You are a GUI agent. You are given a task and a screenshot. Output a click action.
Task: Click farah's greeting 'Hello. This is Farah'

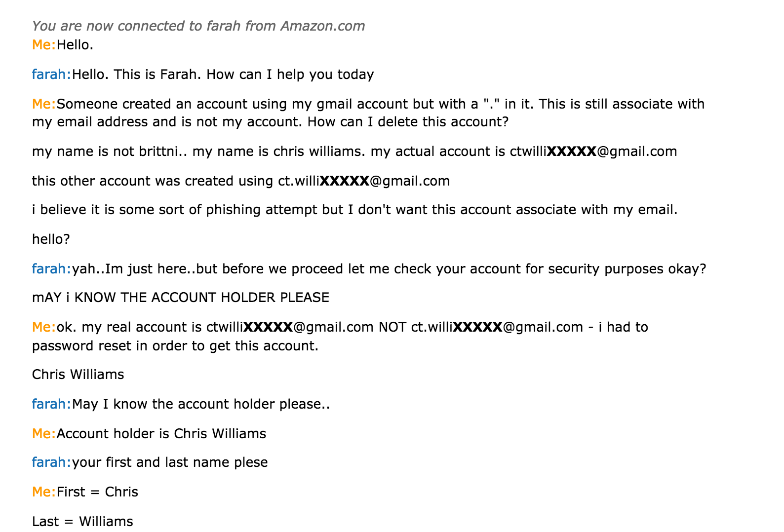coord(223,75)
